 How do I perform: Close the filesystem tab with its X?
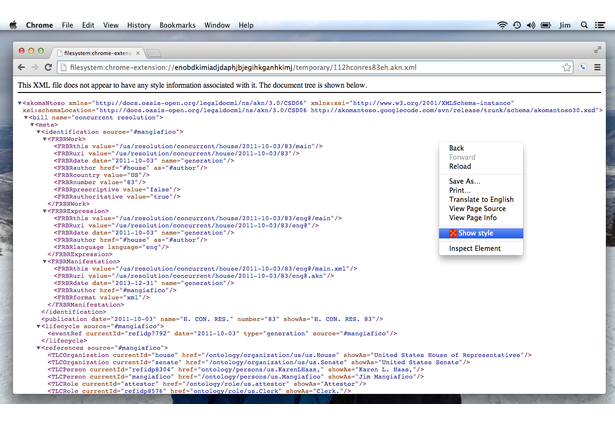[x=138, y=53]
